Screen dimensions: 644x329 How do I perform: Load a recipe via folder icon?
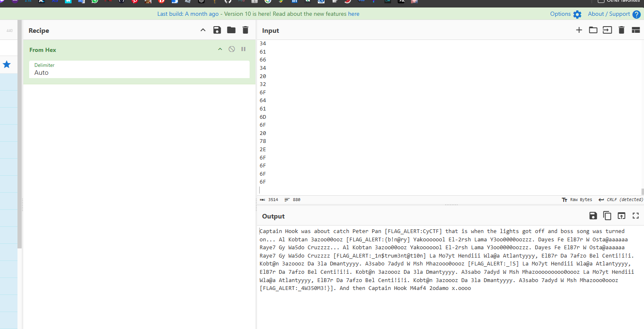(231, 30)
